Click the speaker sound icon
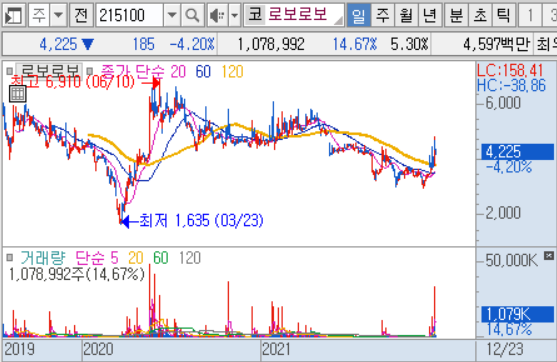 (217, 15)
